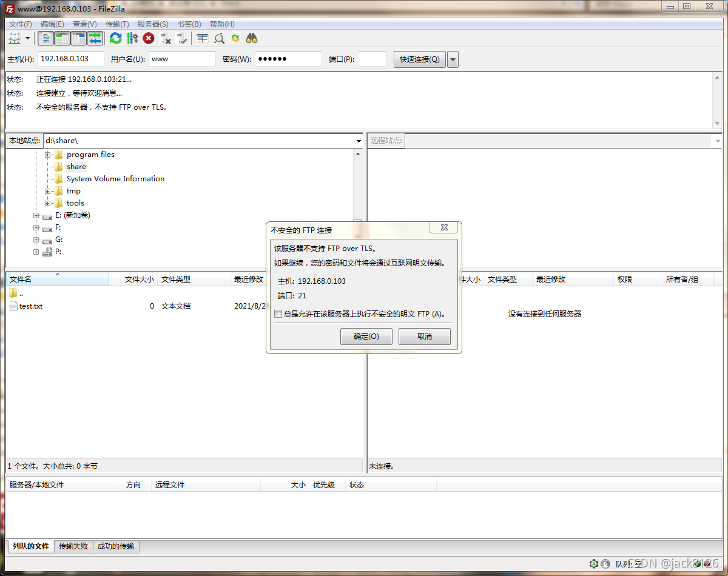This screenshot has width=728, height=576.
Task: Click the 用户名 username field
Action: pyautogui.click(x=182, y=59)
